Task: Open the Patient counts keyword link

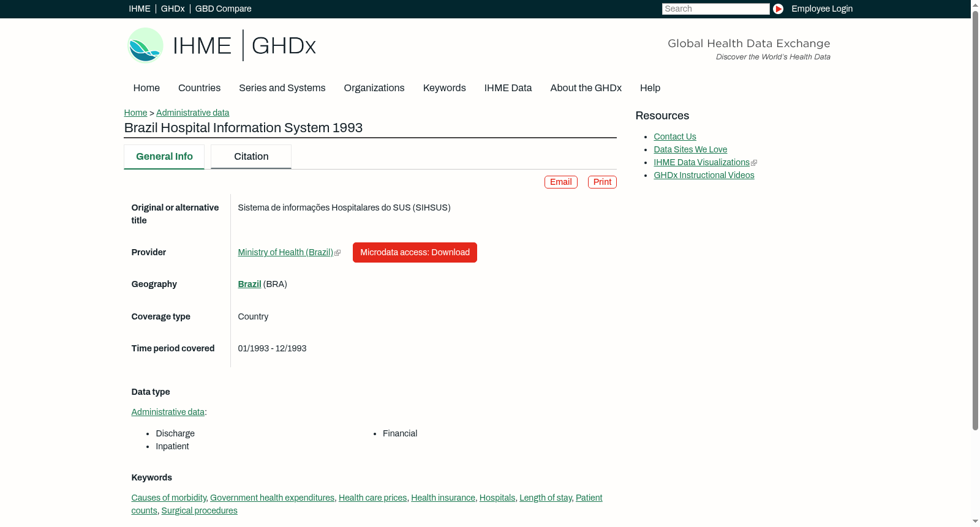Action: click(x=589, y=498)
